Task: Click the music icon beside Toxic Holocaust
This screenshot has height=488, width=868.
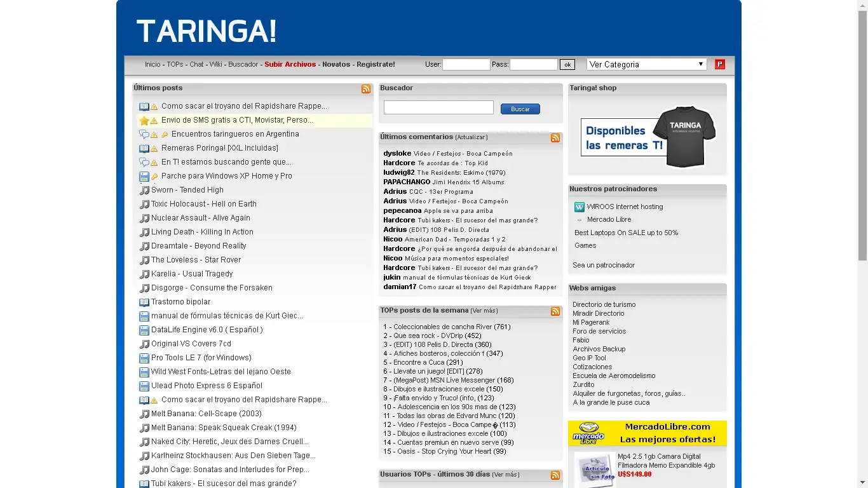Action: tap(144, 205)
